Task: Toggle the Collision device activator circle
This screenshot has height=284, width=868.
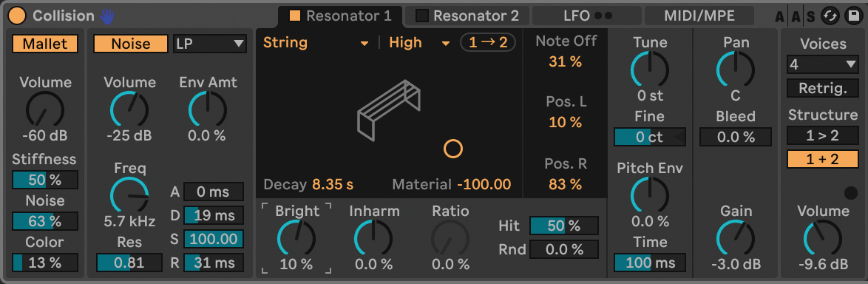Action: pos(18,16)
